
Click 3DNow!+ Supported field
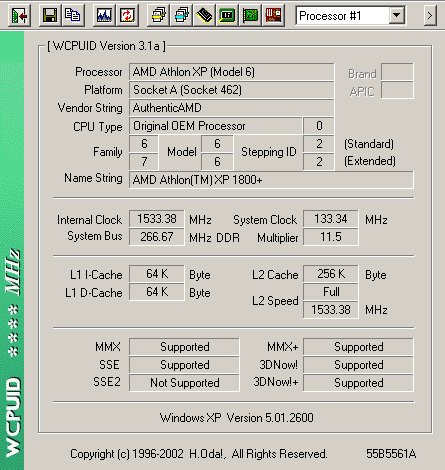(358, 383)
